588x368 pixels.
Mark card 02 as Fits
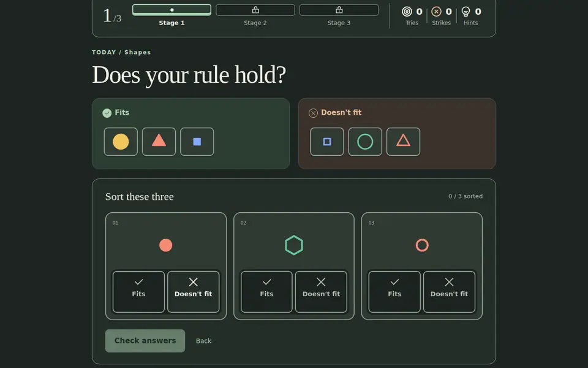pos(266,292)
